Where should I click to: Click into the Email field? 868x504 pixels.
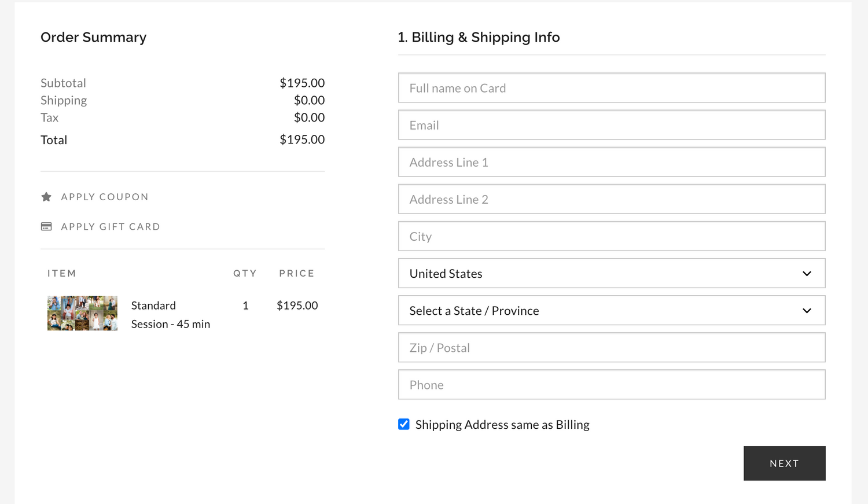click(612, 125)
